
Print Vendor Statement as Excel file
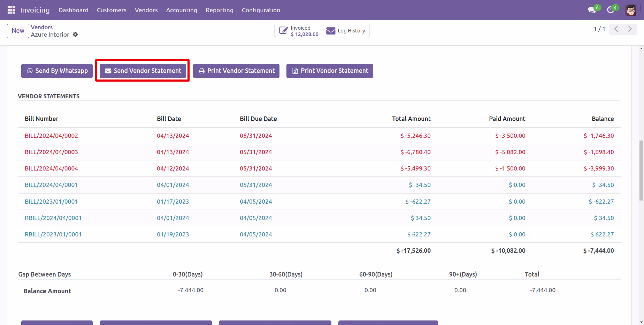(330, 71)
